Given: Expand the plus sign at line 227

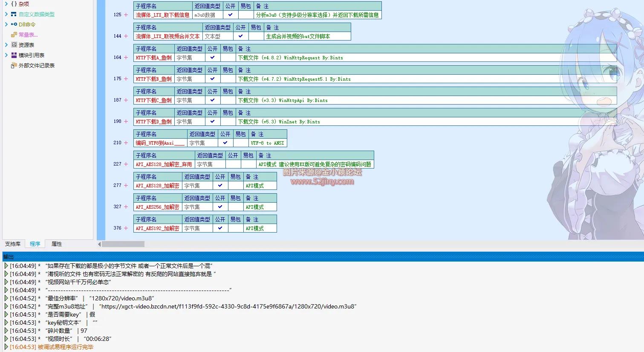Looking at the screenshot, I should pos(126,164).
